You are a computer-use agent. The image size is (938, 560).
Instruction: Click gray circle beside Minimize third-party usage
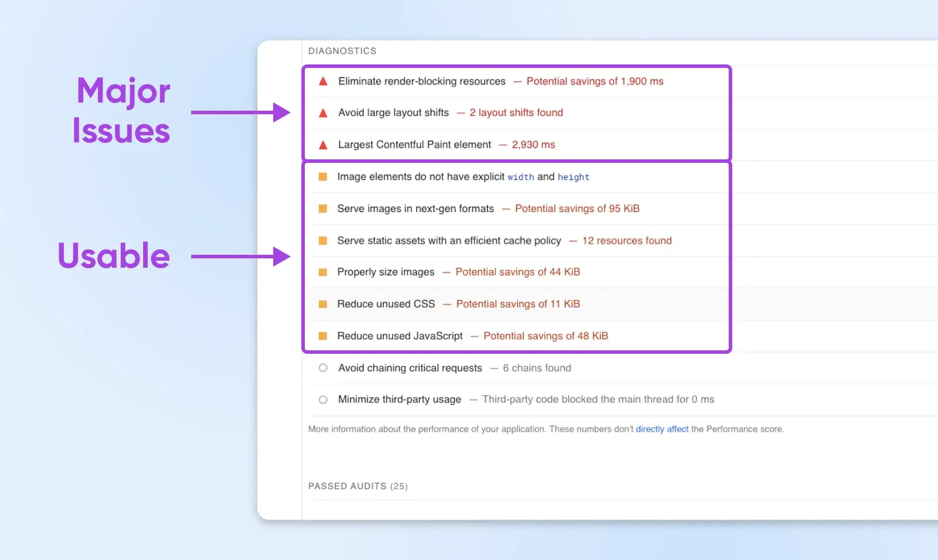[323, 399]
